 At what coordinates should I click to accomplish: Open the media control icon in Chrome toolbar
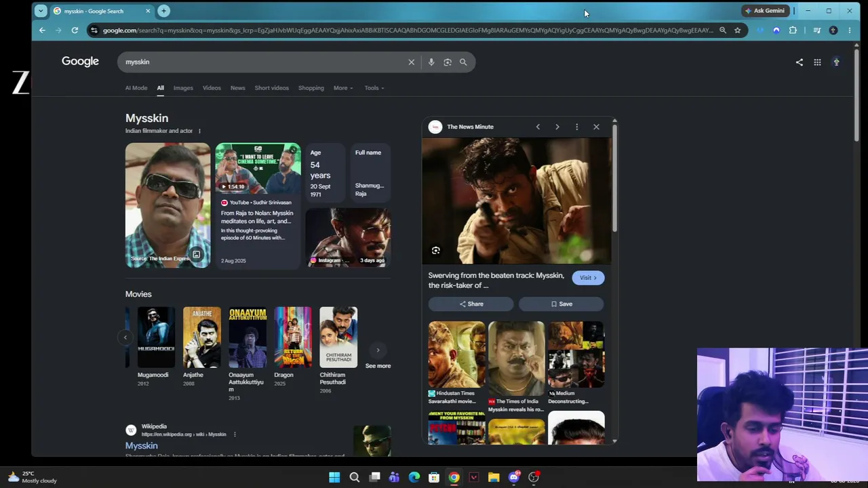tap(817, 30)
